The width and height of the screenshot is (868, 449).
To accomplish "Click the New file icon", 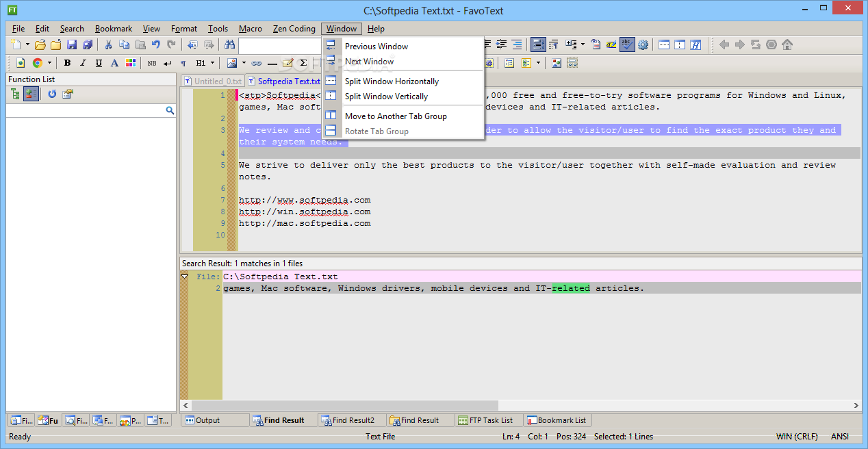I will [x=16, y=44].
